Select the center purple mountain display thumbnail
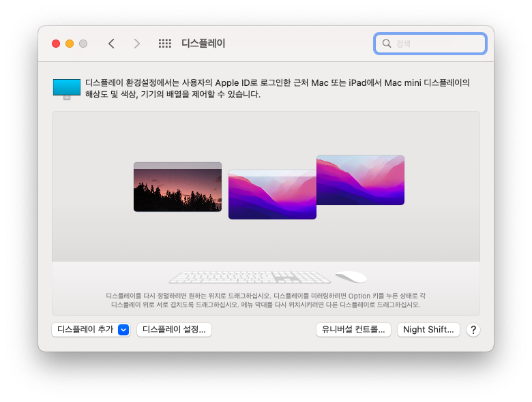Image resolution: width=532 pixels, height=402 pixels. pos(272,195)
